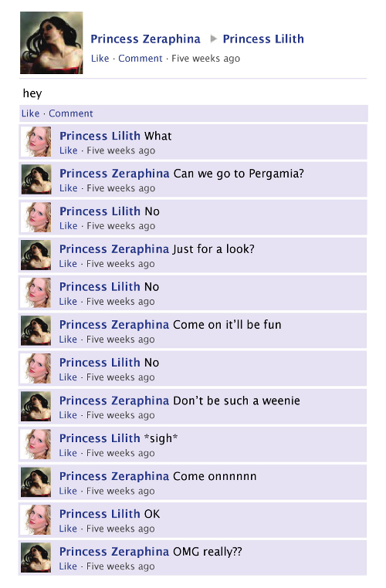Like the post using the header Like link

coord(100,59)
